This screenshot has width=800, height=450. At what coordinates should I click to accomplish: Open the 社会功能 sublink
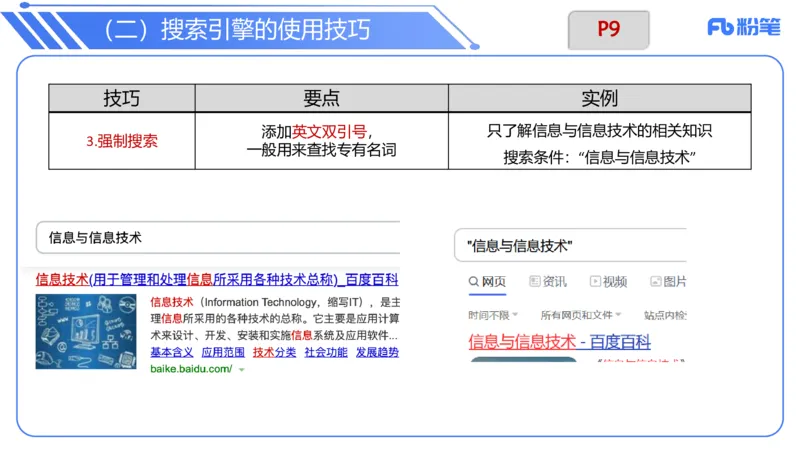tap(326, 352)
